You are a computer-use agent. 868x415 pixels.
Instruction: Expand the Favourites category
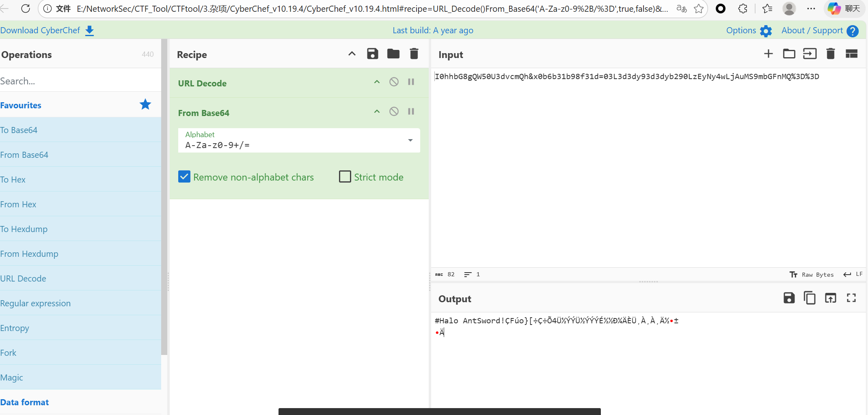pos(21,105)
